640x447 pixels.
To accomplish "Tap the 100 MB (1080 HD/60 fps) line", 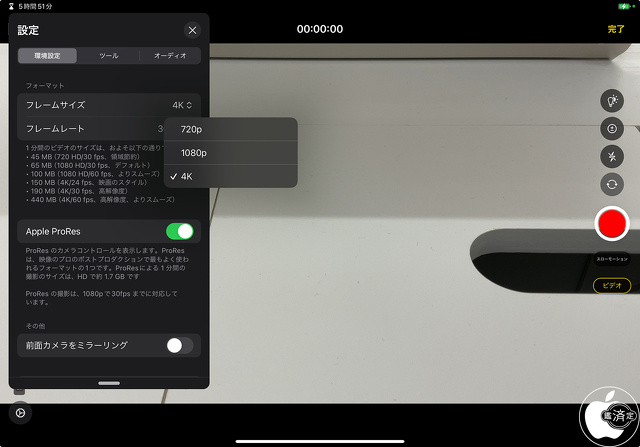I will tap(93, 174).
